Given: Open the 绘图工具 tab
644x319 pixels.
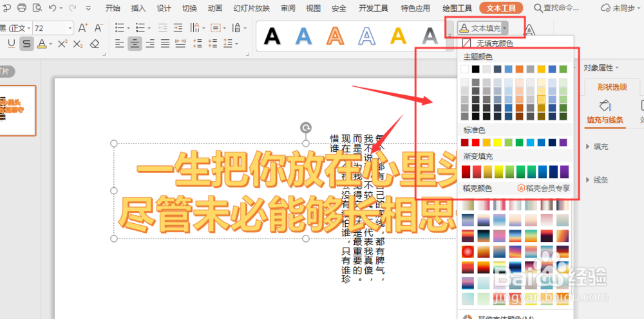Looking at the screenshot, I should (x=457, y=8).
